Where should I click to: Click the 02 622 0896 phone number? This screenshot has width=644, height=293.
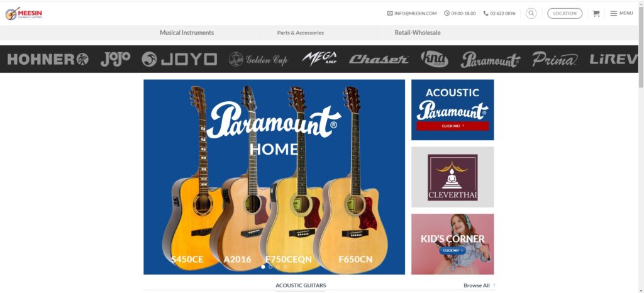[x=499, y=14]
